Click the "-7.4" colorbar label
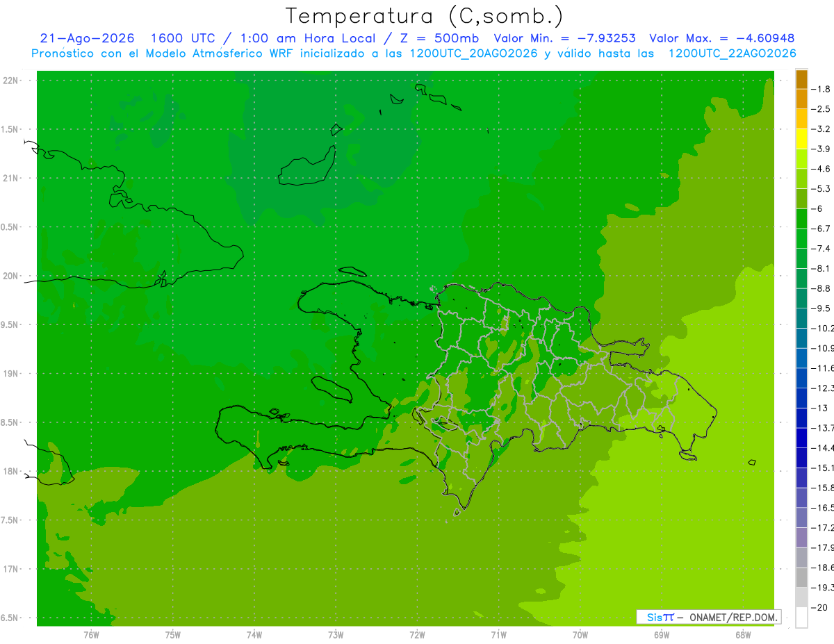Viewport: 834px width, 644px height. (x=821, y=249)
